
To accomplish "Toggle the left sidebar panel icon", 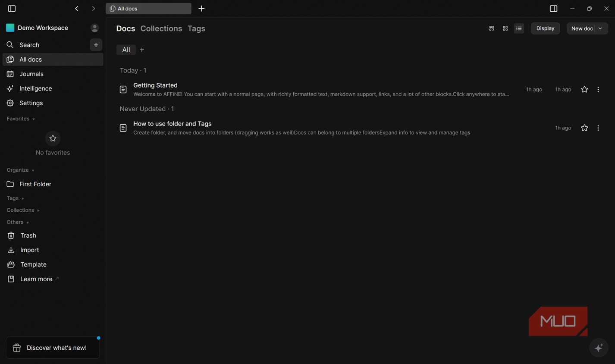I will [12, 9].
